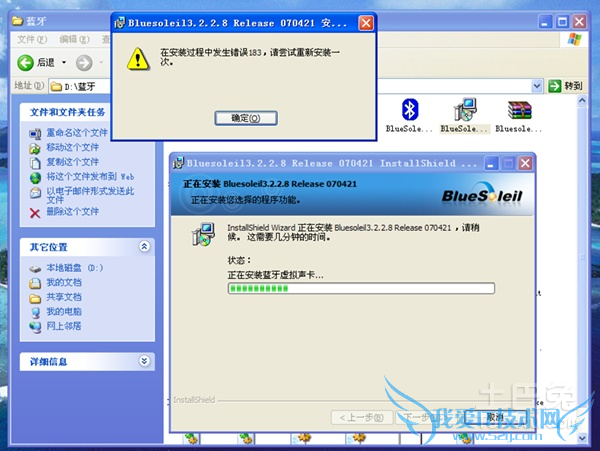Open 本地磁盘 (D:) in Other Places
Viewport: 600px width, 451px height.
[x=75, y=268]
